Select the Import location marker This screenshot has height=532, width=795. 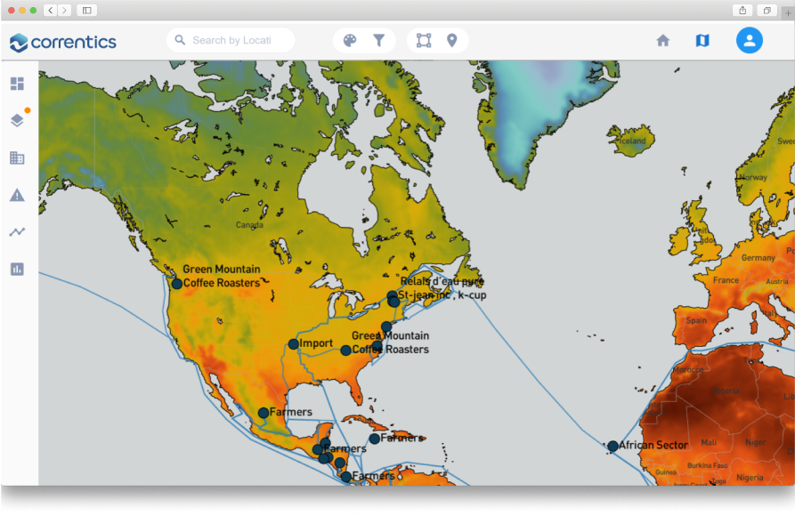[294, 343]
